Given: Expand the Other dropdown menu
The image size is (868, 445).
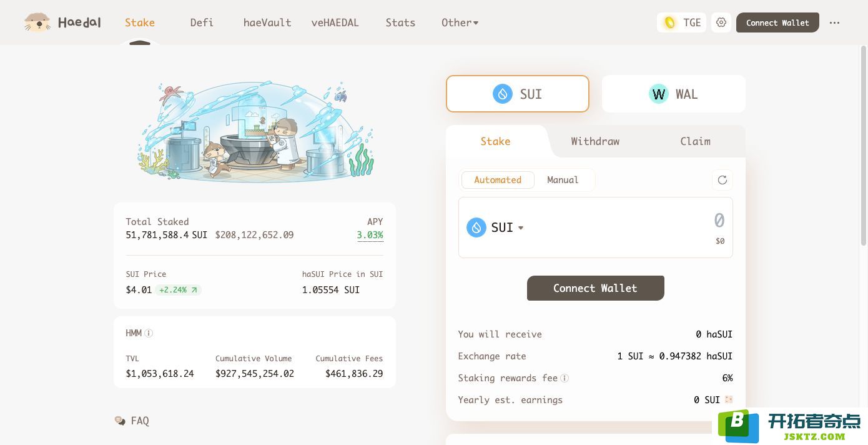Looking at the screenshot, I should (460, 22).
